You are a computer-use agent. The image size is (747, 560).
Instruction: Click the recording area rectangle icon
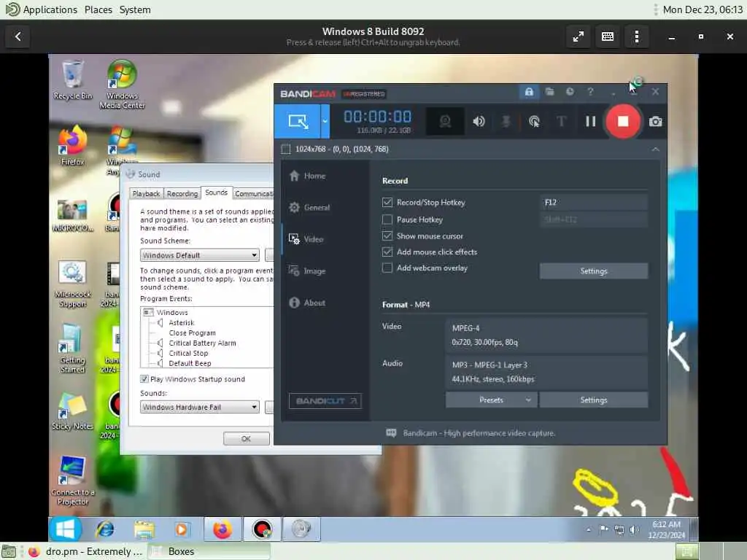[x=286, y=149]
